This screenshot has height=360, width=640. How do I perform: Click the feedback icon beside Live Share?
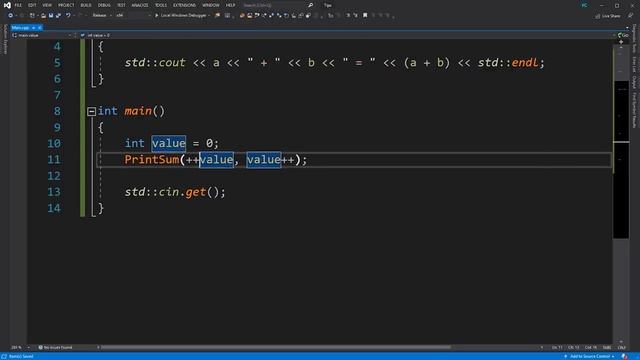click(x=630, y=16)
